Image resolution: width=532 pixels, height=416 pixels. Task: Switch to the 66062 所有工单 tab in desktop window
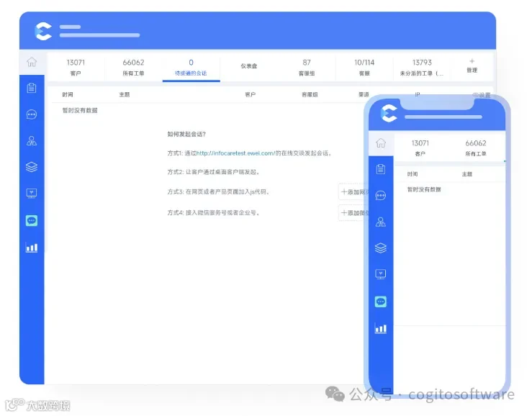click(133, 67)
